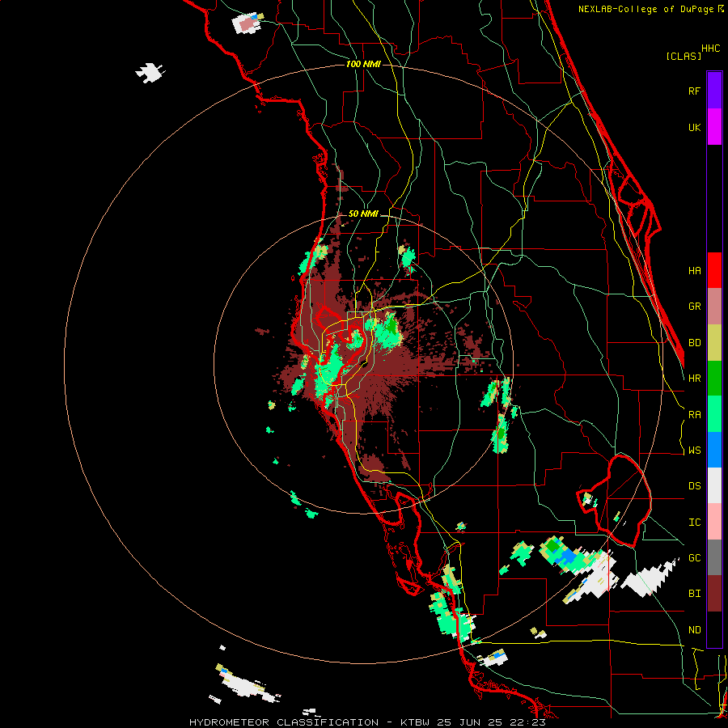Select the dusty pink GR legend swatch
The height and width of the screenshot is (728, 728).
click(x=714, y=307)
